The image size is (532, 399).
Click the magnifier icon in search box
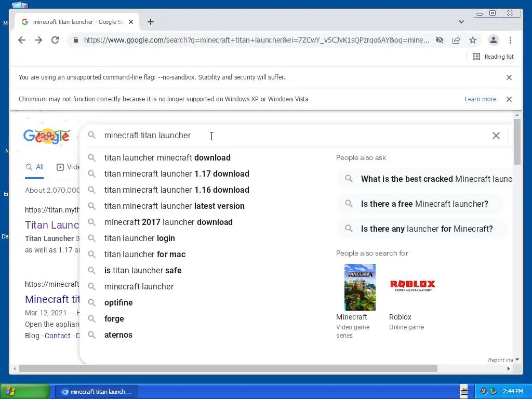91,135
